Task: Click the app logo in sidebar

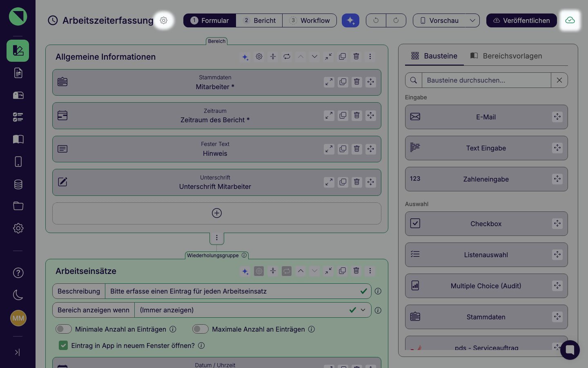Action: (x=18, y=17)
